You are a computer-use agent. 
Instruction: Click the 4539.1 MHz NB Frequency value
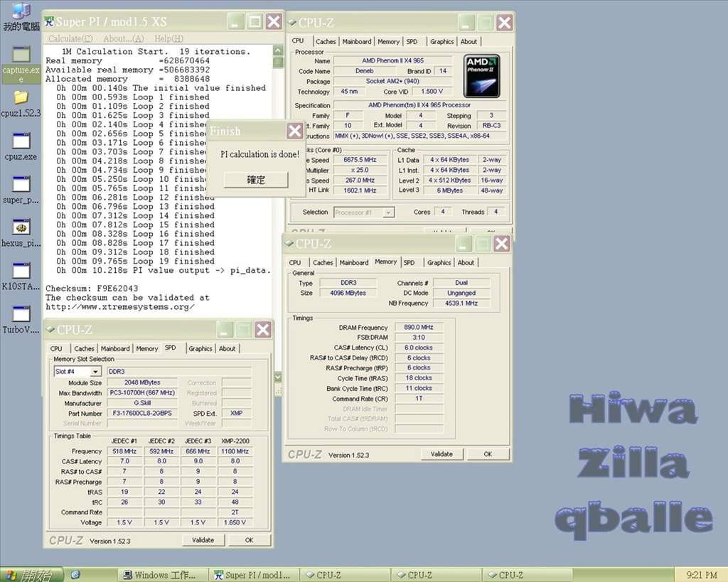(x=461, y=303)
